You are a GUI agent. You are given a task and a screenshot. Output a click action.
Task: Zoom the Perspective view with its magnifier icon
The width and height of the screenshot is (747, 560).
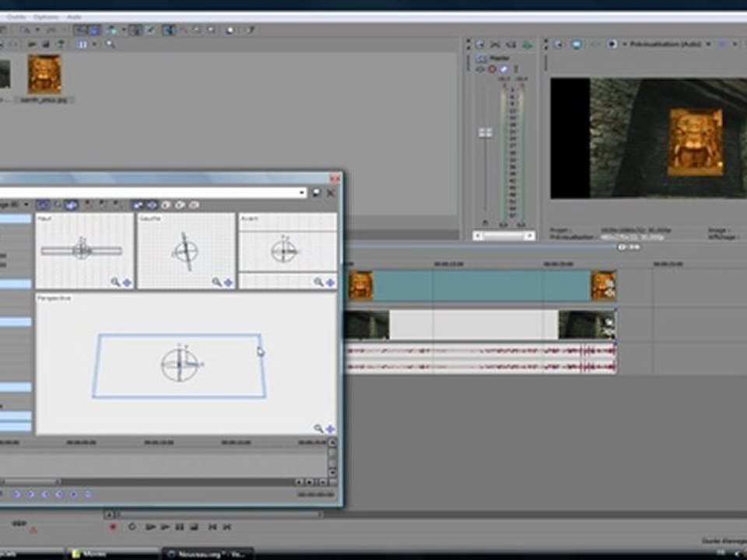click(x=319, y=428)
